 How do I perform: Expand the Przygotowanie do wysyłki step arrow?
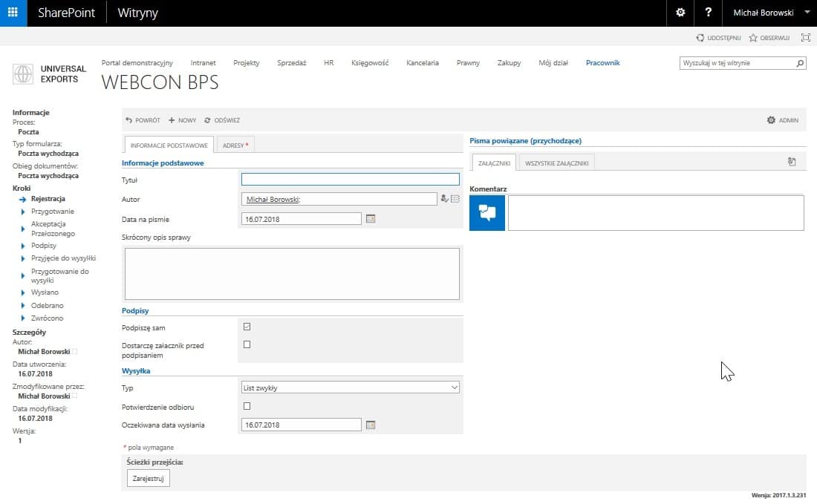(x=22, y=276)
